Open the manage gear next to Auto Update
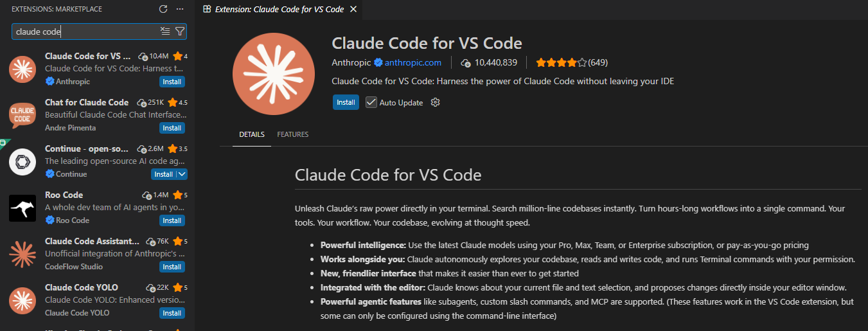This screenshot has height=331, width=868. point(435,102)
